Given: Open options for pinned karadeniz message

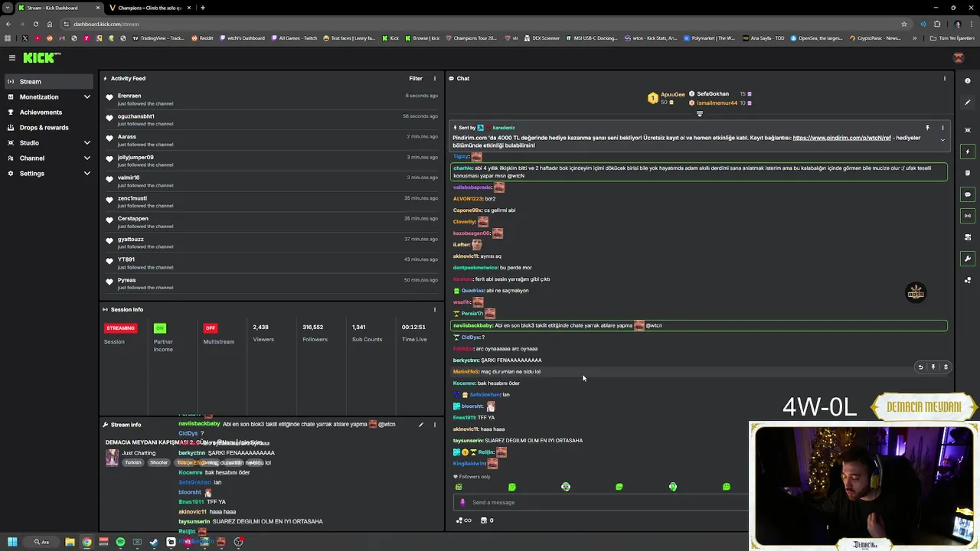Looking at the screenshot, I should coord(942,128).
